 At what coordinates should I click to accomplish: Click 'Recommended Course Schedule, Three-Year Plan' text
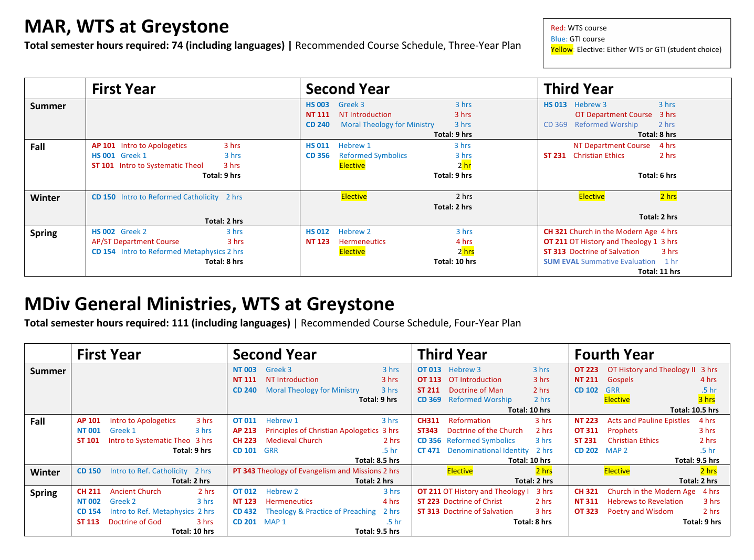[408, 46]
